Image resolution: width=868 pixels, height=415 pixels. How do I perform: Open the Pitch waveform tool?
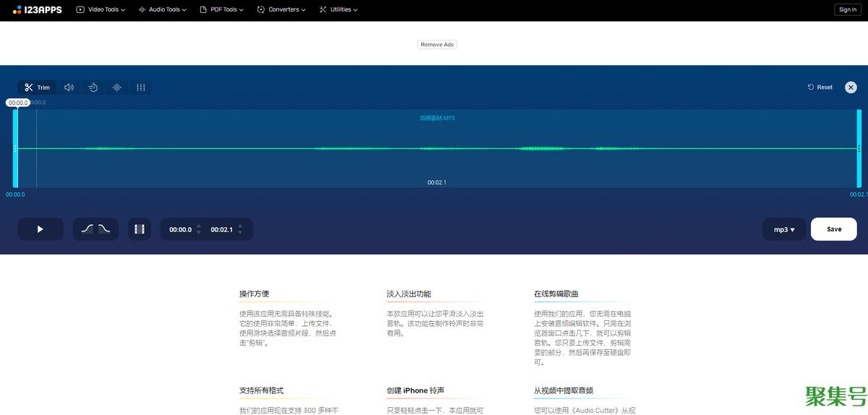click(x=116, y=87)
